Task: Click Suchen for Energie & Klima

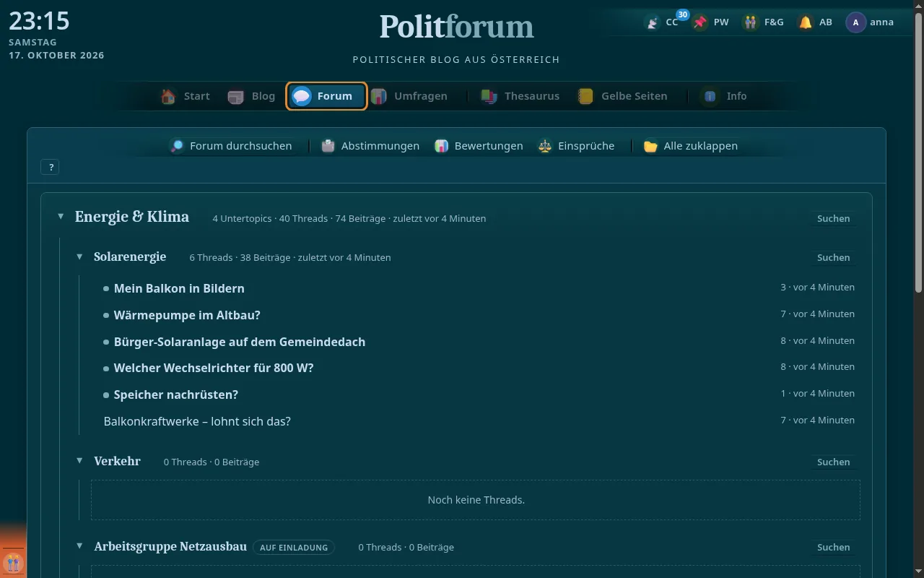Action: point(833,218)
